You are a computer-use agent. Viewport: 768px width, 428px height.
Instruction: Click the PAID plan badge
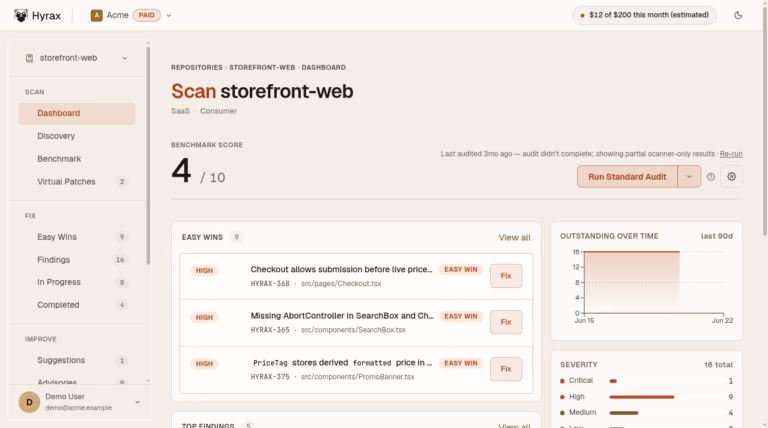[146, 15]
